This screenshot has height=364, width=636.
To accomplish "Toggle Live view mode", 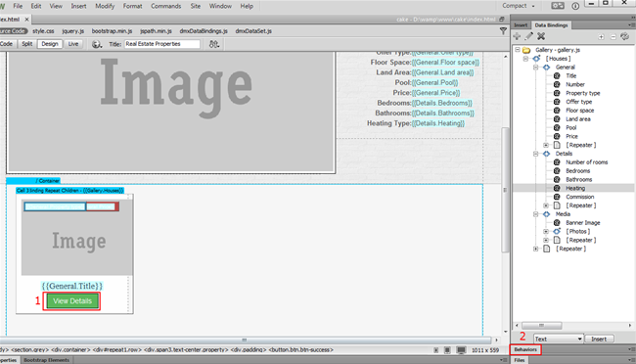I will [x=73, y=44].
